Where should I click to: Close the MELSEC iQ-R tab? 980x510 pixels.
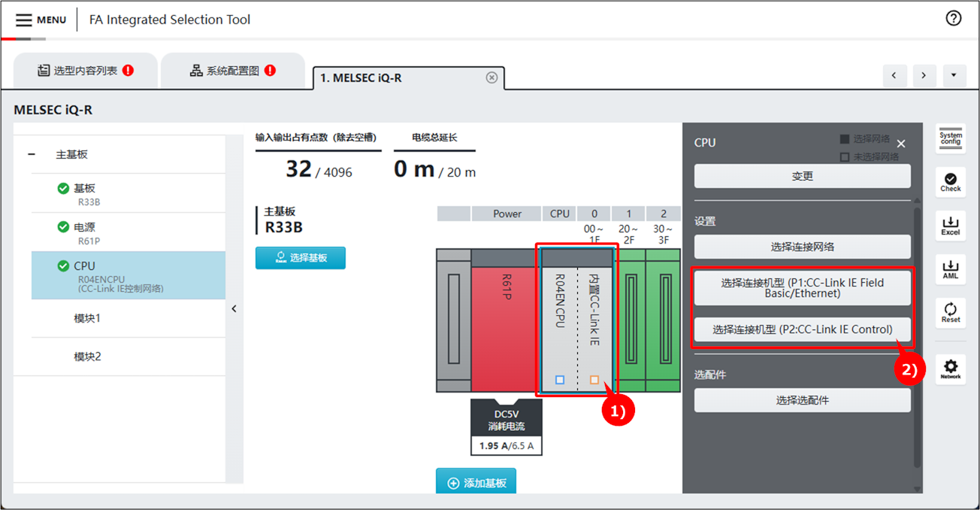point(492,77)
